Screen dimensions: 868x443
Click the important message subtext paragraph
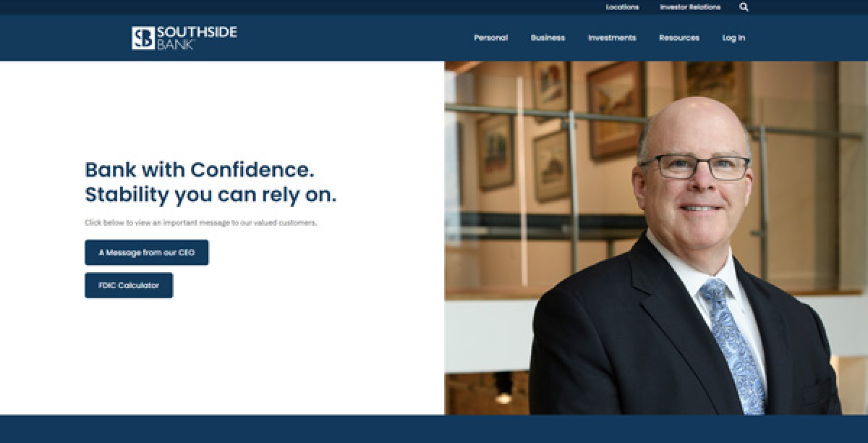(x=201, y=223)
